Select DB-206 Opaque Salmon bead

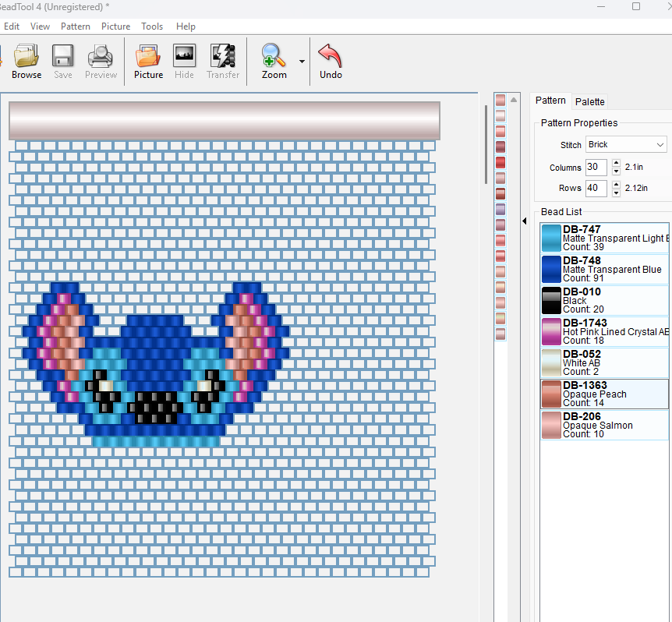click(605, 425)
